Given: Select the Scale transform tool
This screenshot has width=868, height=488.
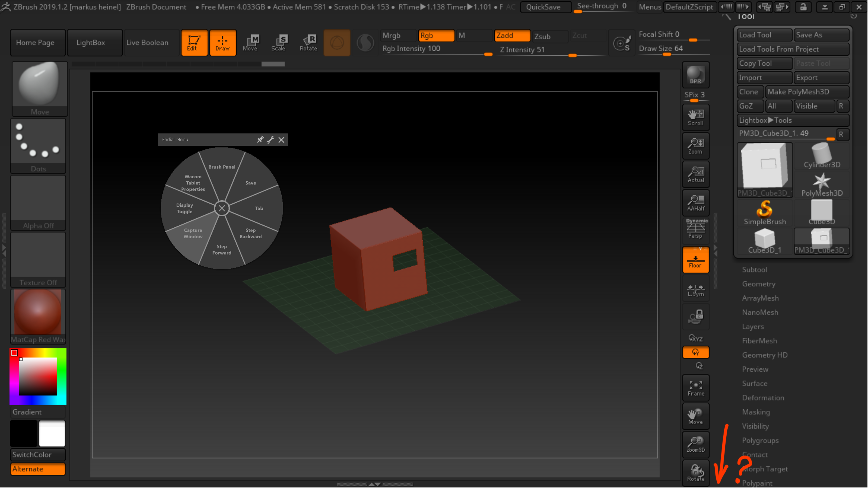Looking at the screenshot, I should pos(278,43).
